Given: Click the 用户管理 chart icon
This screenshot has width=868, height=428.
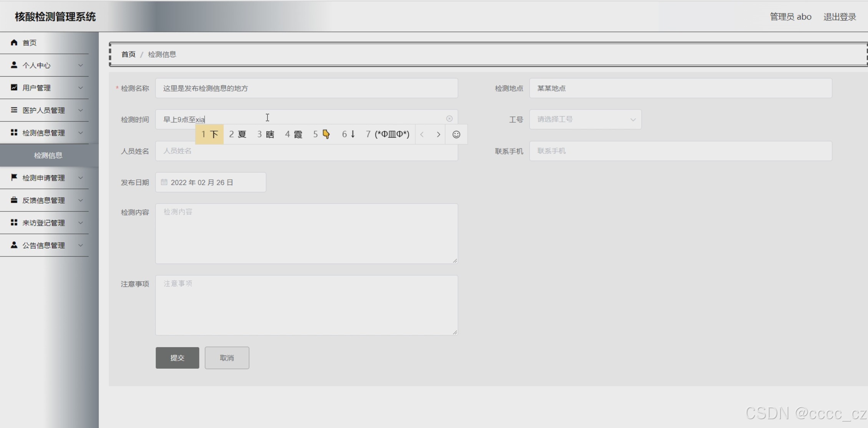Looking at the screenshot, I should [x=14, y=87].
